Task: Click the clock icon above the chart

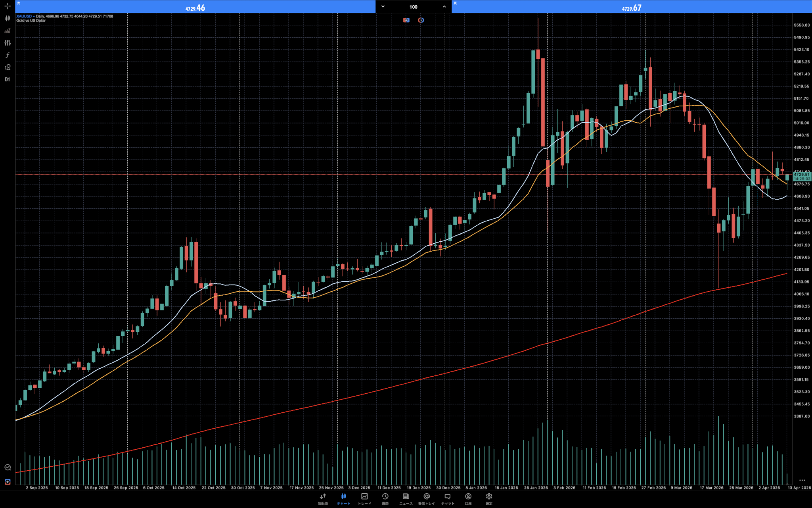Action: (421, 20)
